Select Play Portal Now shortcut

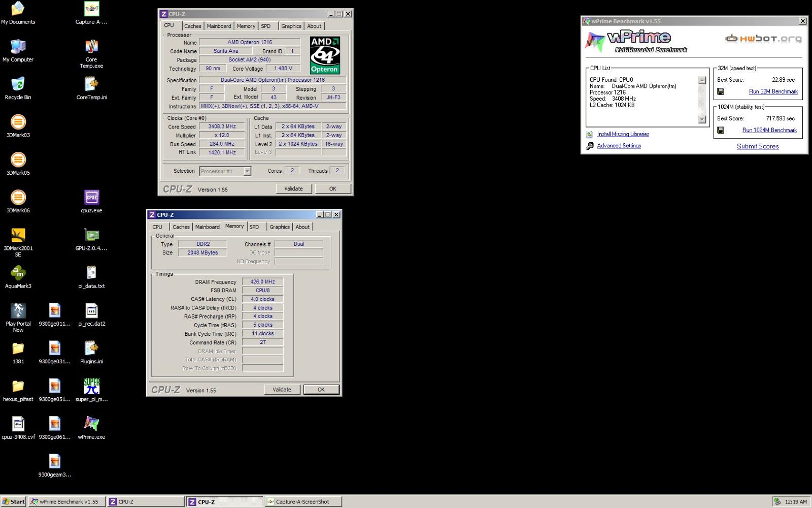coord(18,317)
